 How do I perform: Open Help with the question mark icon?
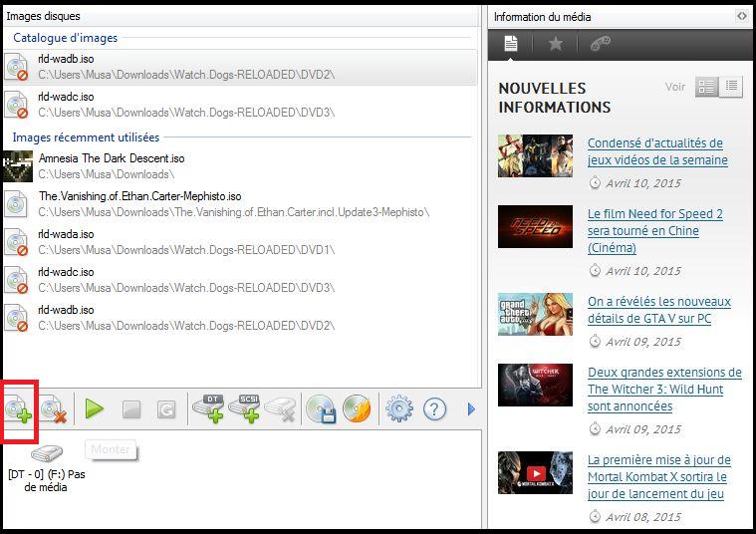[434, 409]
